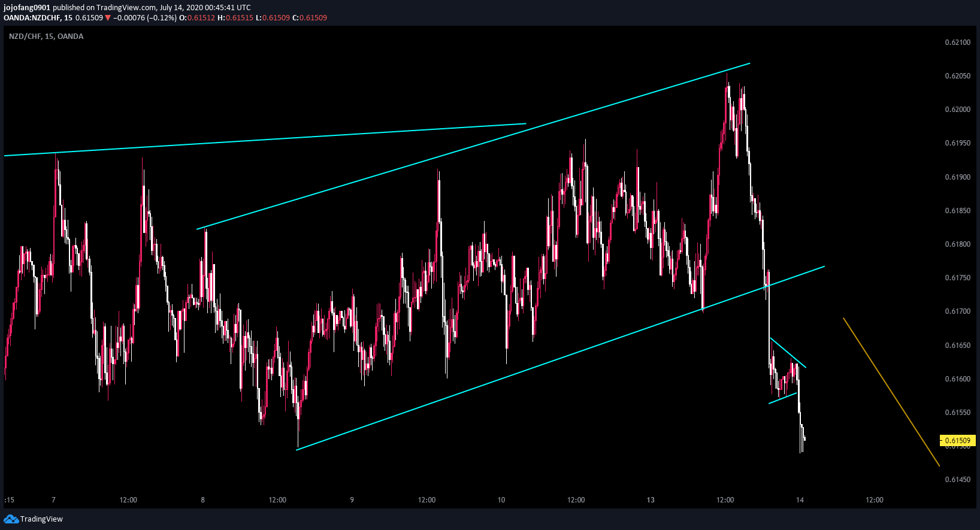Click the 12:00 label between days 7 and 8
This screenshot has width=980, height=530.
point(128,500)
